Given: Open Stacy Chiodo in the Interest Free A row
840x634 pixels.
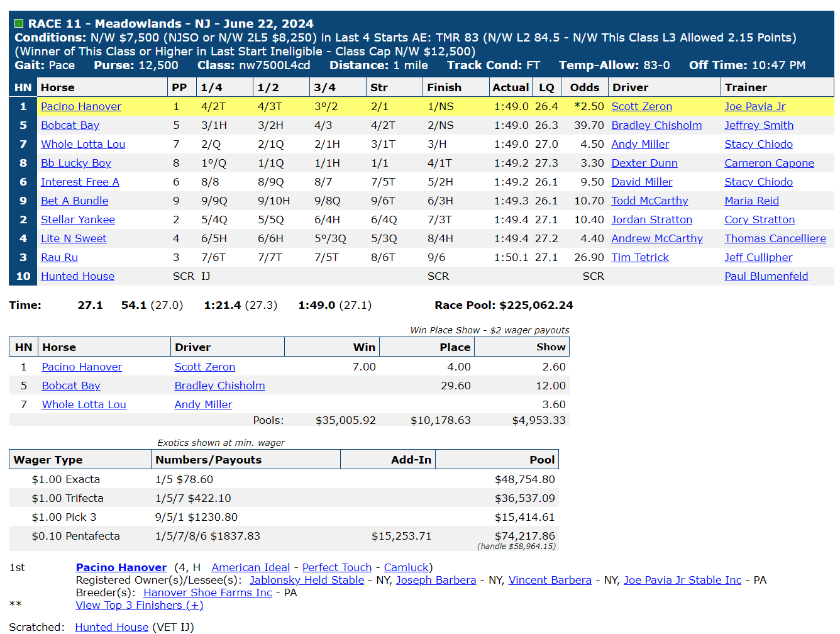Looking at the screenshot, I should point(758,182).
